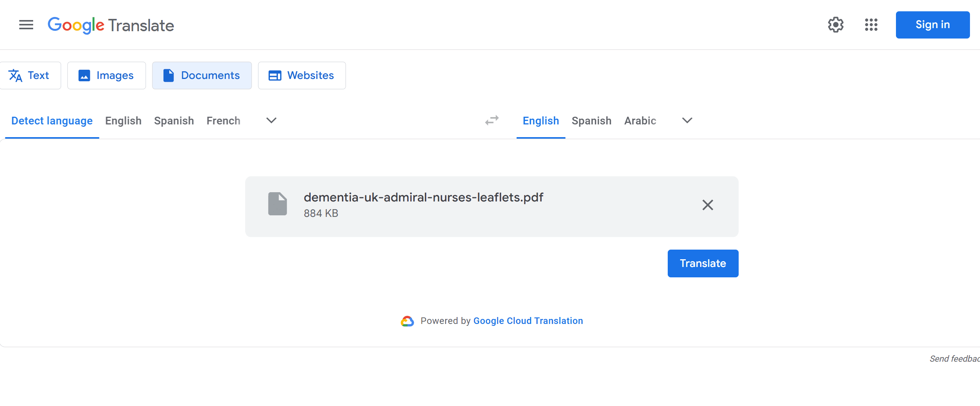Switch to Text translation mode
The height and width of the screenshot is (406, 980).
[x=30, y=75]
